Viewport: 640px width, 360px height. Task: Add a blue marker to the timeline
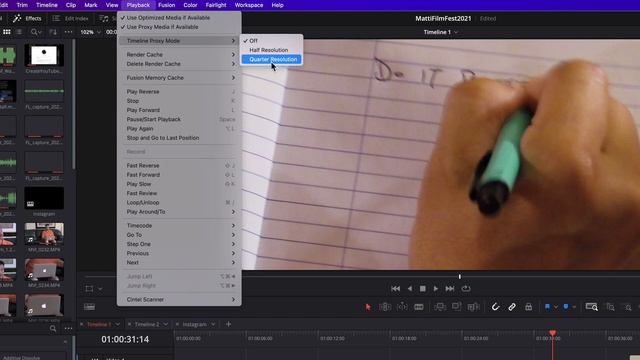(x=566, y=307)
